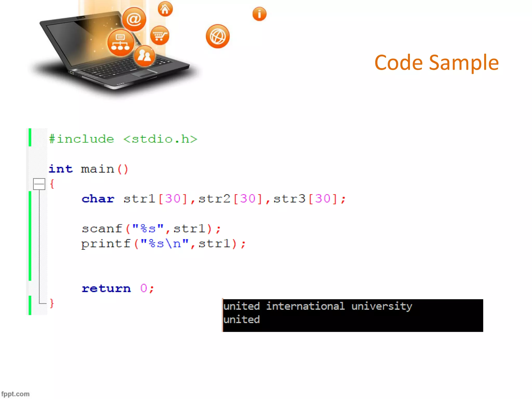Screen dimensions: 532x399
Task: Click the Code Sample title
Action: 436,63
